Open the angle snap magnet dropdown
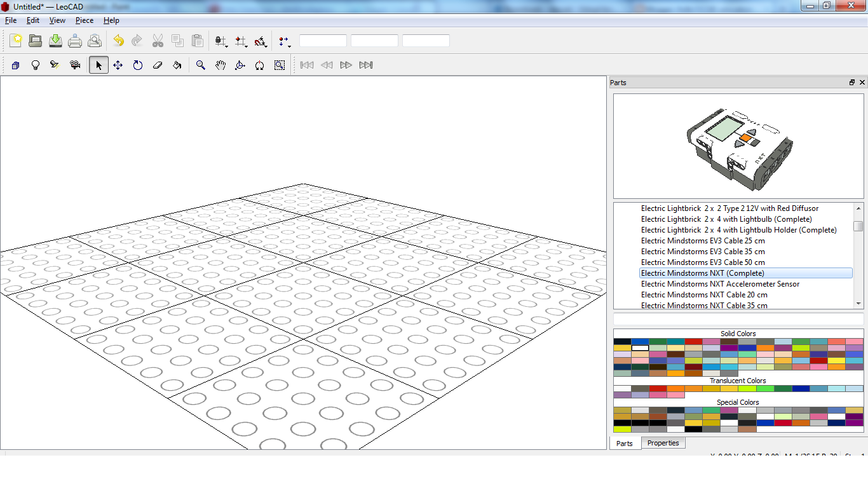The image size is (868, 488). tap(261, 41)
